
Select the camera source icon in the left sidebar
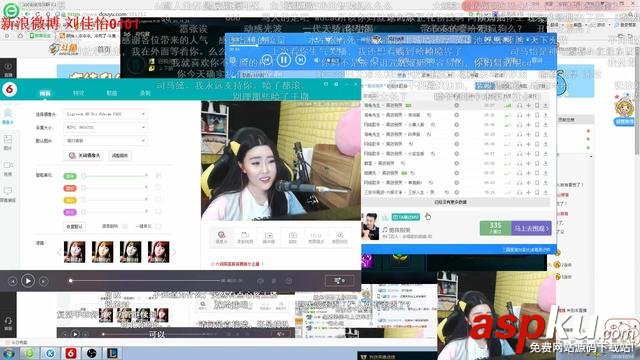8,116
